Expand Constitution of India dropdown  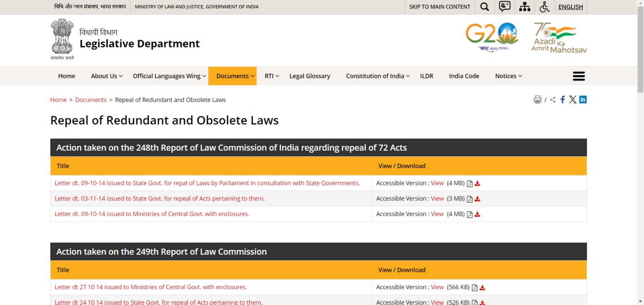[377, 76]
